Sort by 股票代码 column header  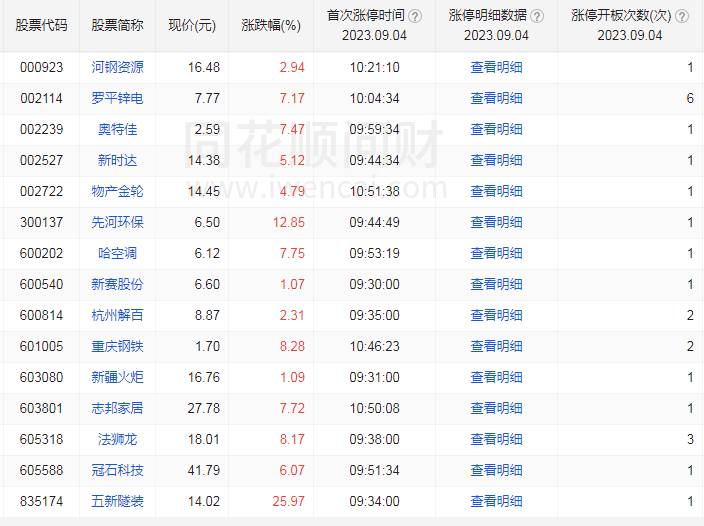41,25
